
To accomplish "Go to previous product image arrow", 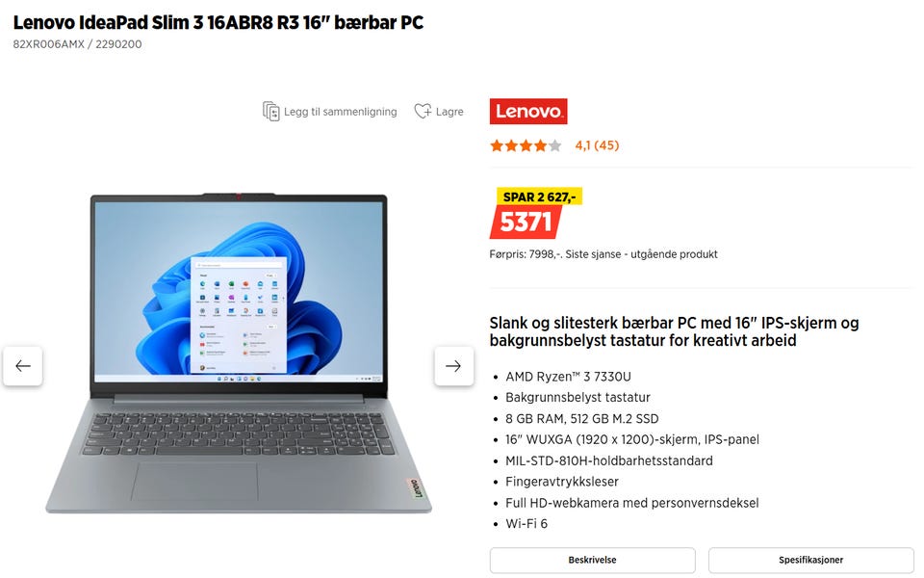I will coord(23,366).
